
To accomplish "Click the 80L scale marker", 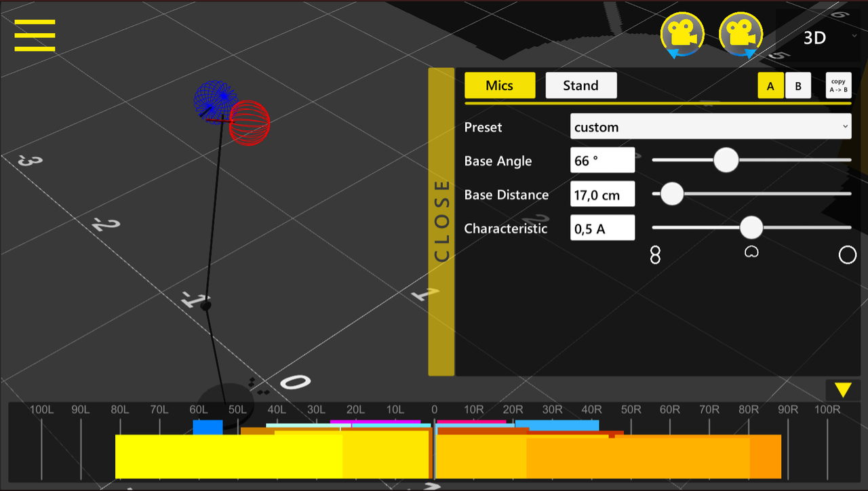I will [120, 410].
